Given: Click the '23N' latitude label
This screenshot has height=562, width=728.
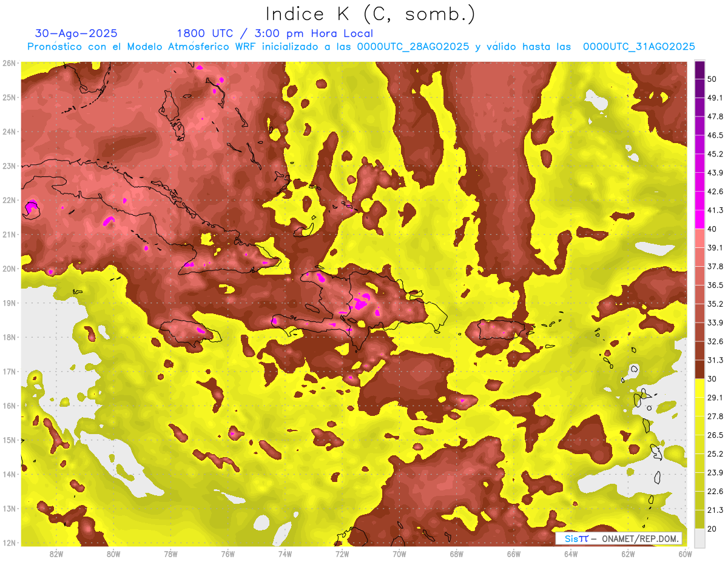Looking at the screenshot, I should click(8, 166).
